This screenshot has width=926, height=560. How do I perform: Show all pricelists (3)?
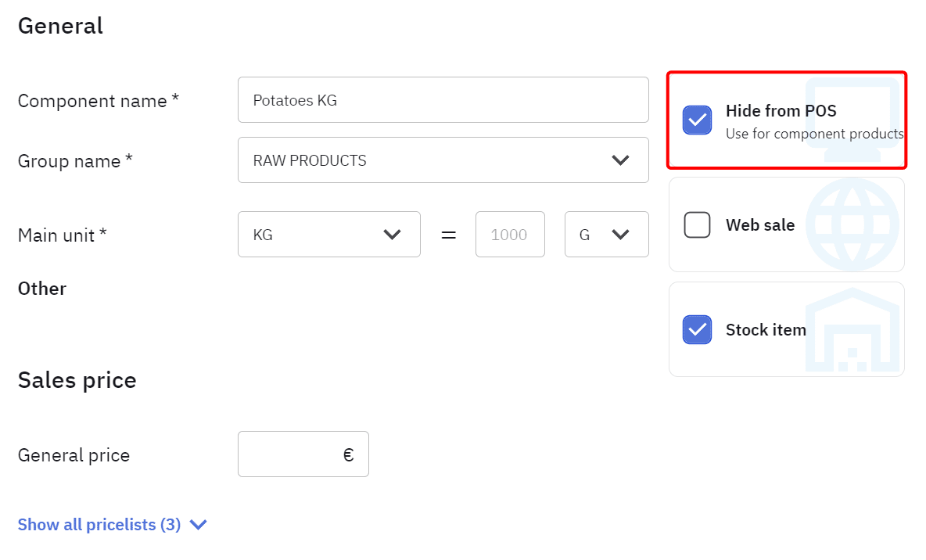[x=99, y=525]
